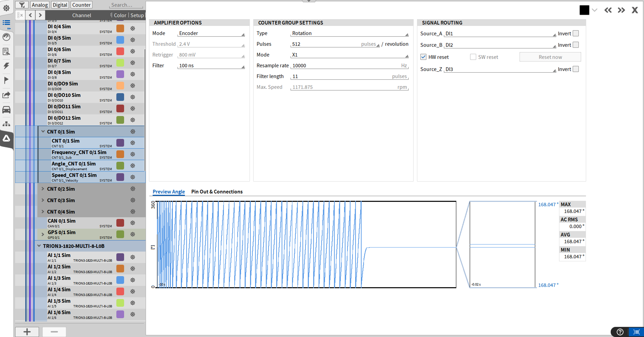Open setup gear for DI 0/7 Sim
This screenshot has width=644, height=337.
tap(133, 62)
